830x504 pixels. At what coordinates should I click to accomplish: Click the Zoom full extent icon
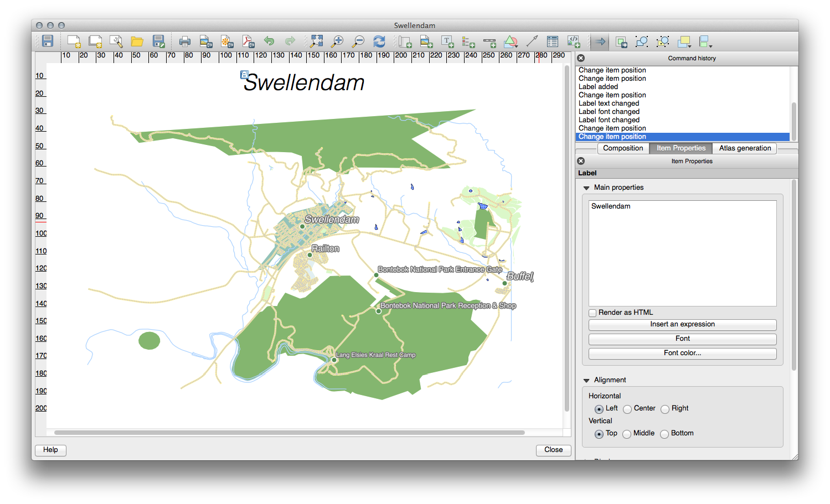tap(316, 41)
